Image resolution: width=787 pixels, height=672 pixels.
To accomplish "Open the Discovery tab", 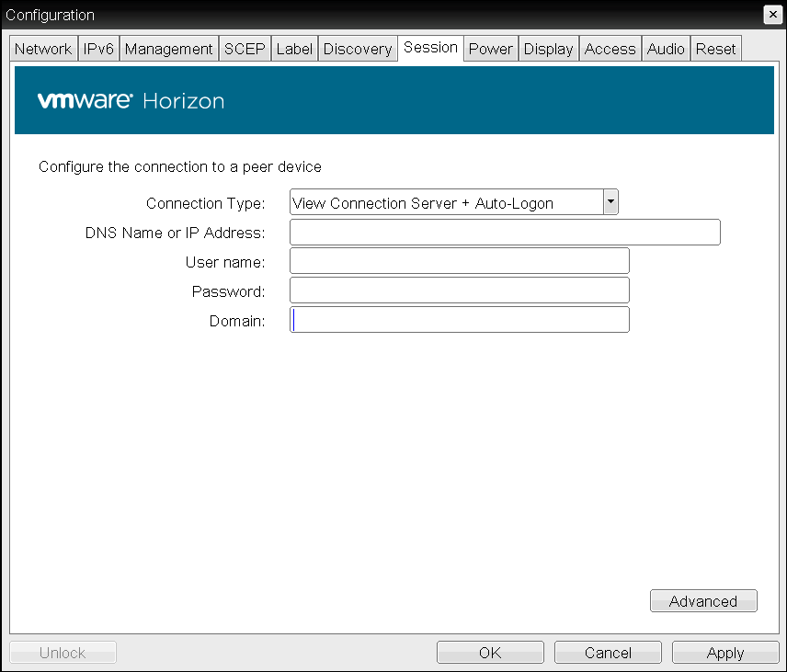I will pos(358,49).
